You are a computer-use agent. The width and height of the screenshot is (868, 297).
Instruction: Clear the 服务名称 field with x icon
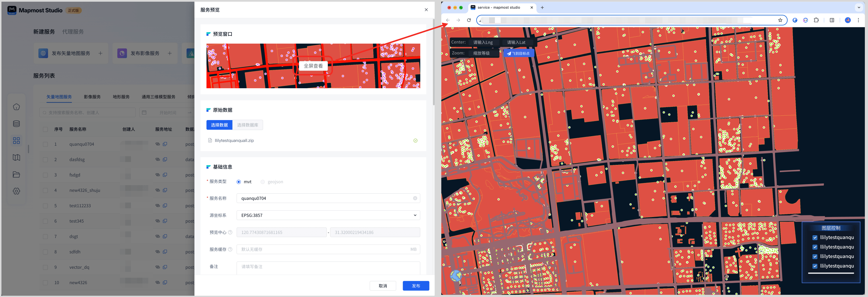click(x=415, y=198)
